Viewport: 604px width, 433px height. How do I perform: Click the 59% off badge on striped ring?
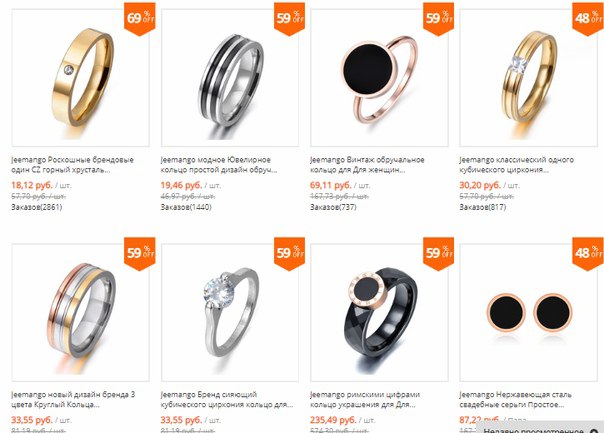tap(289, 19)
